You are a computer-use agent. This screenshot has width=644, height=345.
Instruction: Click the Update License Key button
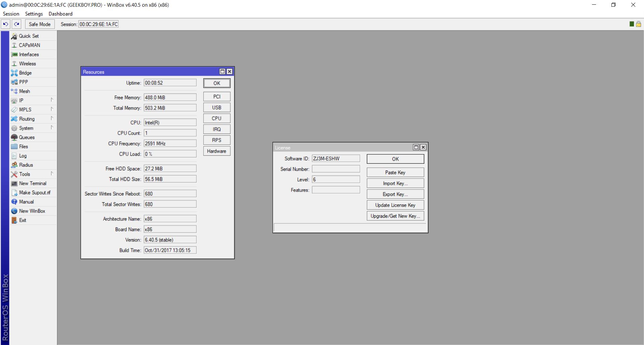395,205
